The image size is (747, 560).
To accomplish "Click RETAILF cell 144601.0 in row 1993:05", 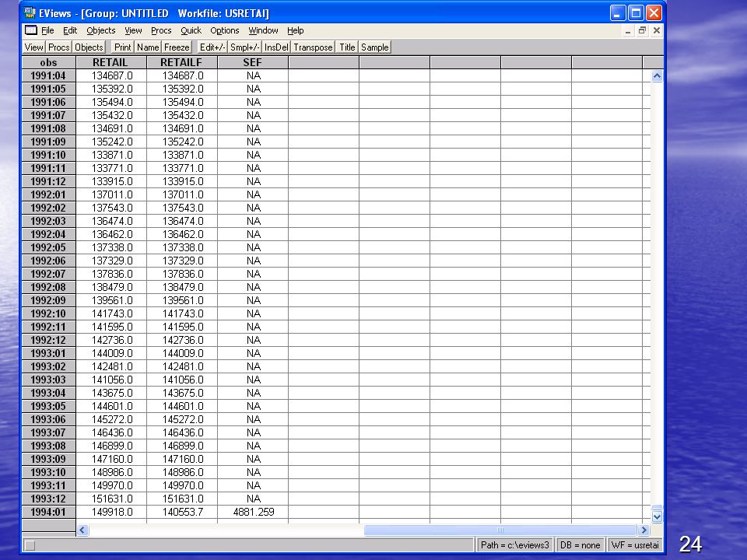I will (x=182, y=406).
